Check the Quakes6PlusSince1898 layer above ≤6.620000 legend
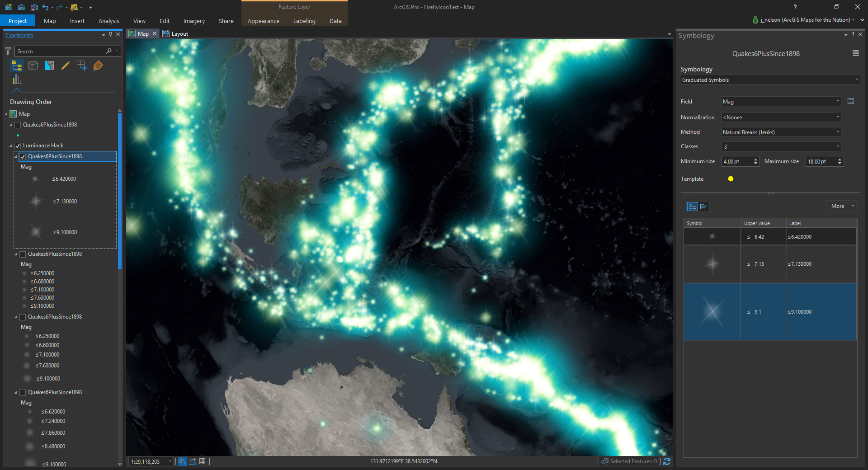 pyautogui.click(x=23, y=393)
